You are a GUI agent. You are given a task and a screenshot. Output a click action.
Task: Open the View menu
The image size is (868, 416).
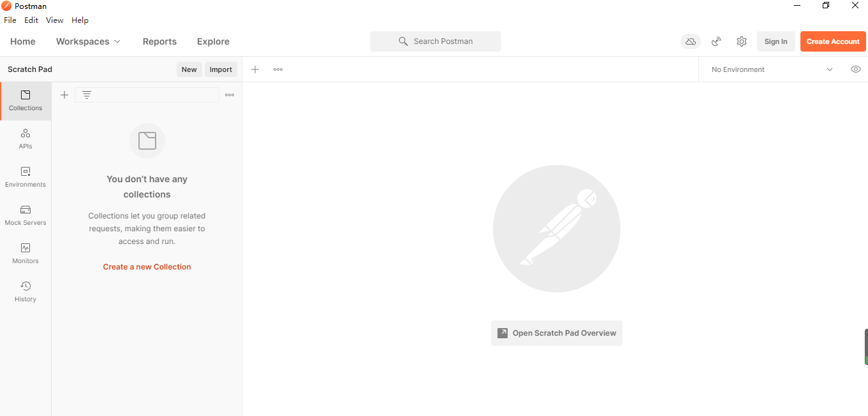tap(55, 20)
